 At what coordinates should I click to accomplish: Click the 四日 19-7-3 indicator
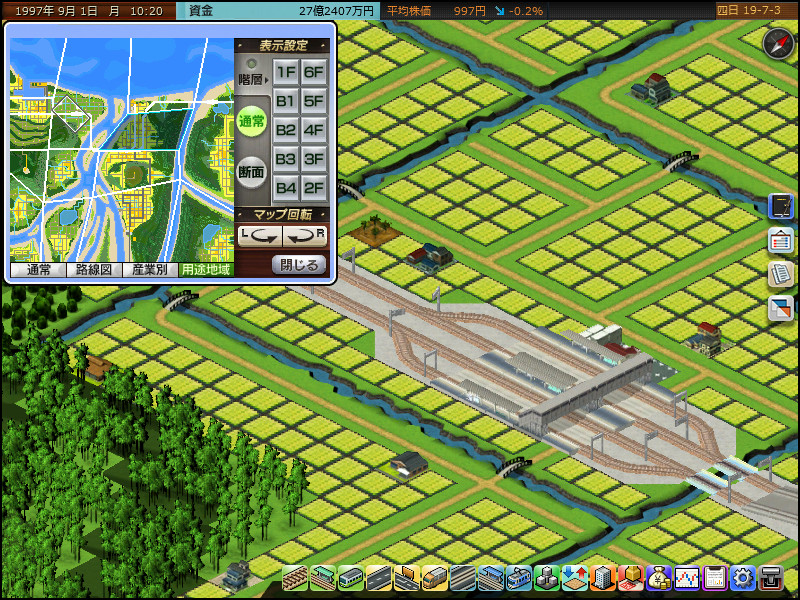click(x=748, y=10)
